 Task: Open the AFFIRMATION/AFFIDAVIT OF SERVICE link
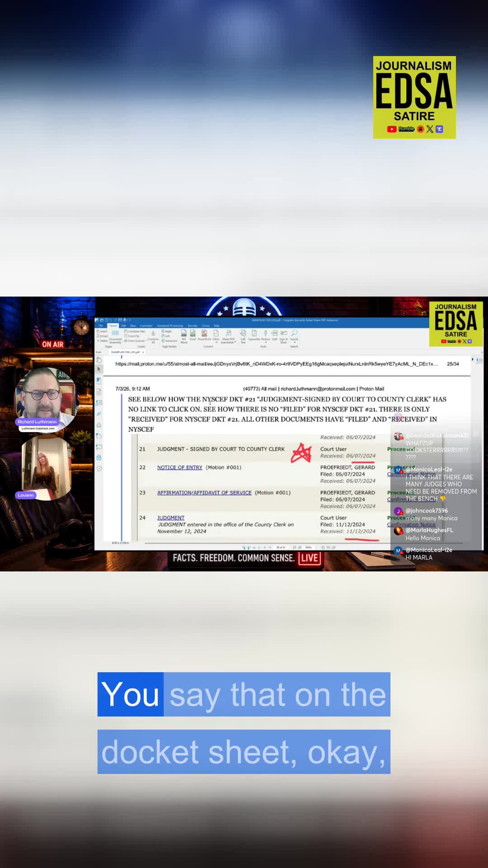204,493
